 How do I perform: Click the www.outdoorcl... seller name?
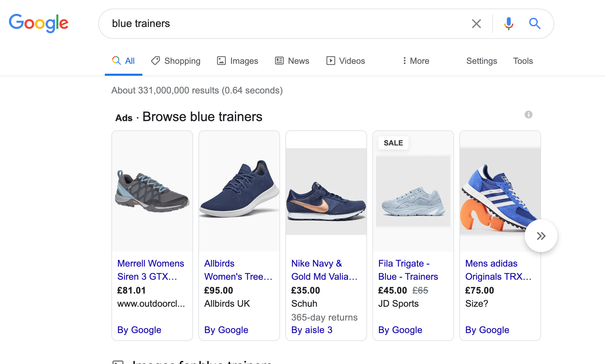pyautogui.click(x=151, y=303)
